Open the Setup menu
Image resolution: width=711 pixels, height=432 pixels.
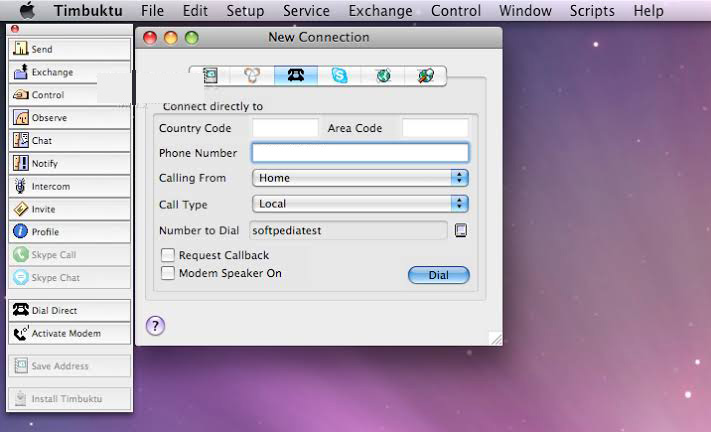pyautogui.click(x=245, y=10)
